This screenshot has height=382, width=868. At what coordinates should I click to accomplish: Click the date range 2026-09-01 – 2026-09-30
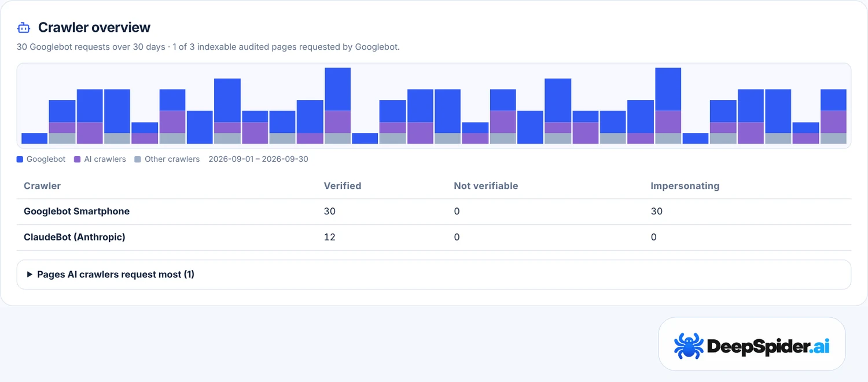tap(258, 159)
